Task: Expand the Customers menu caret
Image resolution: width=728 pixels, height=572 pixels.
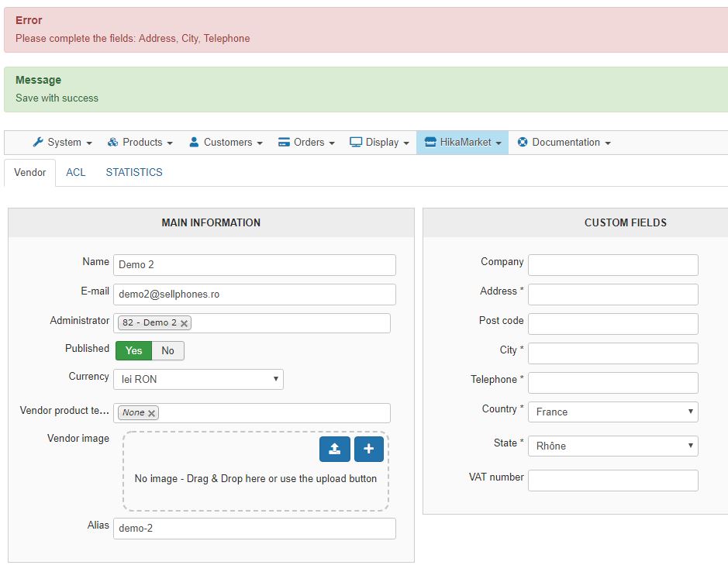Action: [260, 143]
